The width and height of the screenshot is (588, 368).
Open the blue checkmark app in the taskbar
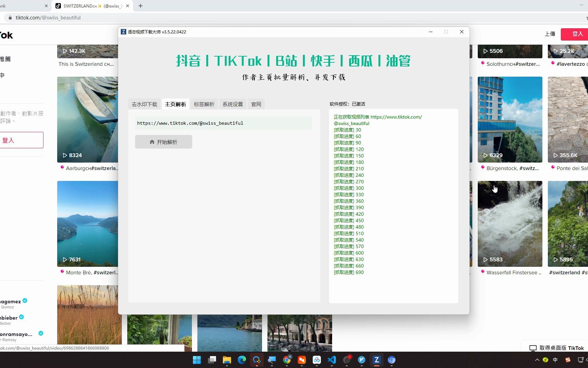tap(362, 360)
